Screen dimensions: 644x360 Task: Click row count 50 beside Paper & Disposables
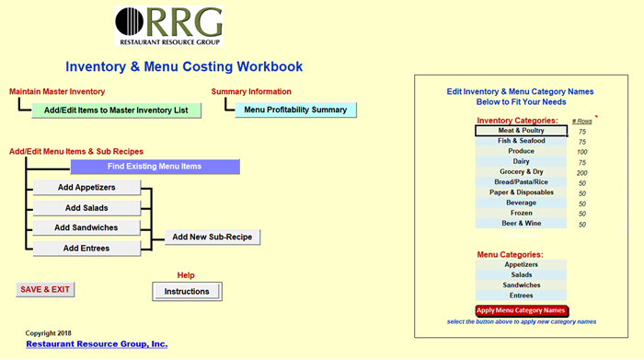tap(582, 193)
